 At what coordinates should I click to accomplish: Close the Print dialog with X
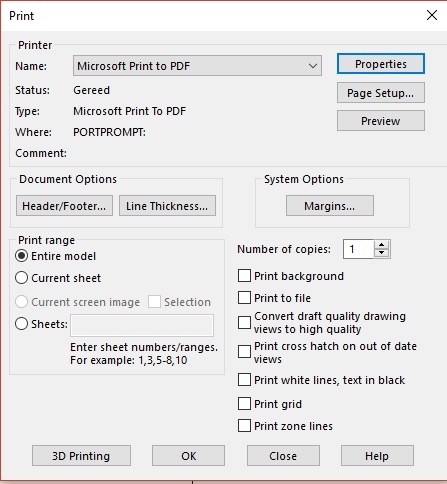click(x=432, y=15)
